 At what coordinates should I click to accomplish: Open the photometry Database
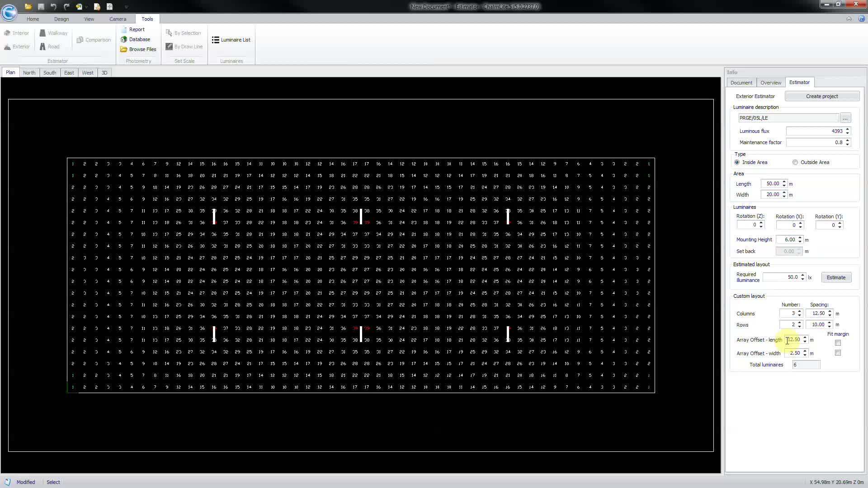pos(136,39)
